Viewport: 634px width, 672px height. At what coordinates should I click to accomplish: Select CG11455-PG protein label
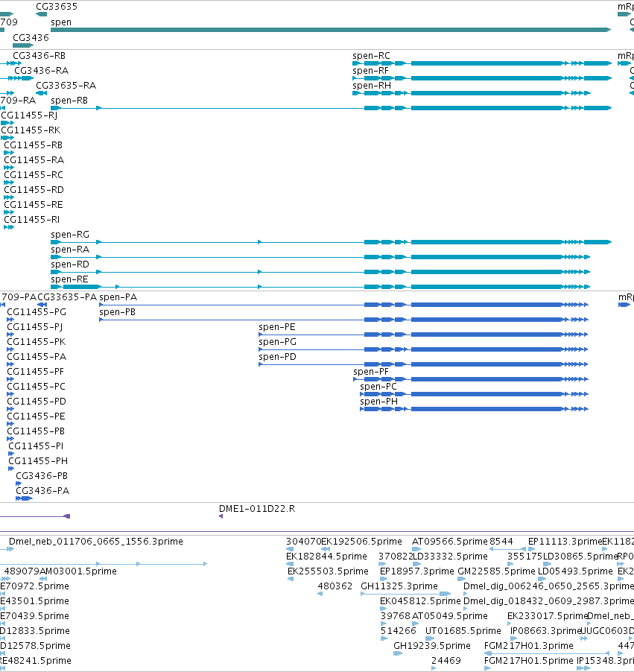pyautogui.click(x=37, y=312)
